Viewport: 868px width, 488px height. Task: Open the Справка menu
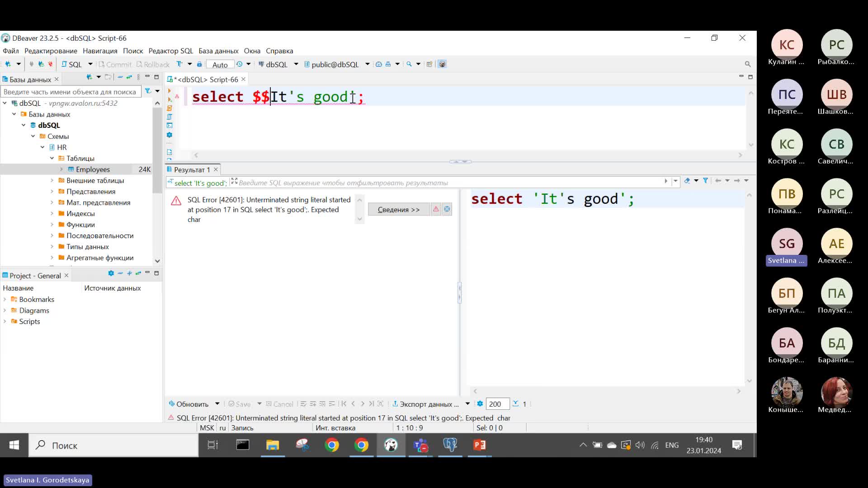(279, 51)
